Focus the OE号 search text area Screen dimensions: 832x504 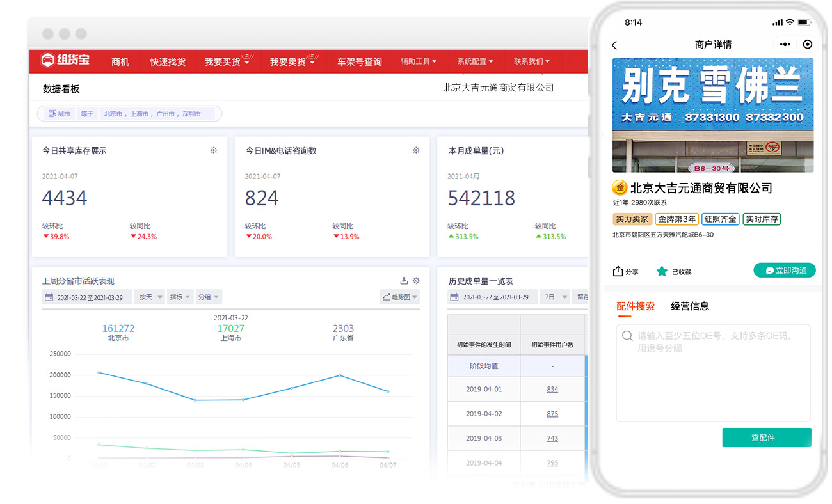pos(713,372)
